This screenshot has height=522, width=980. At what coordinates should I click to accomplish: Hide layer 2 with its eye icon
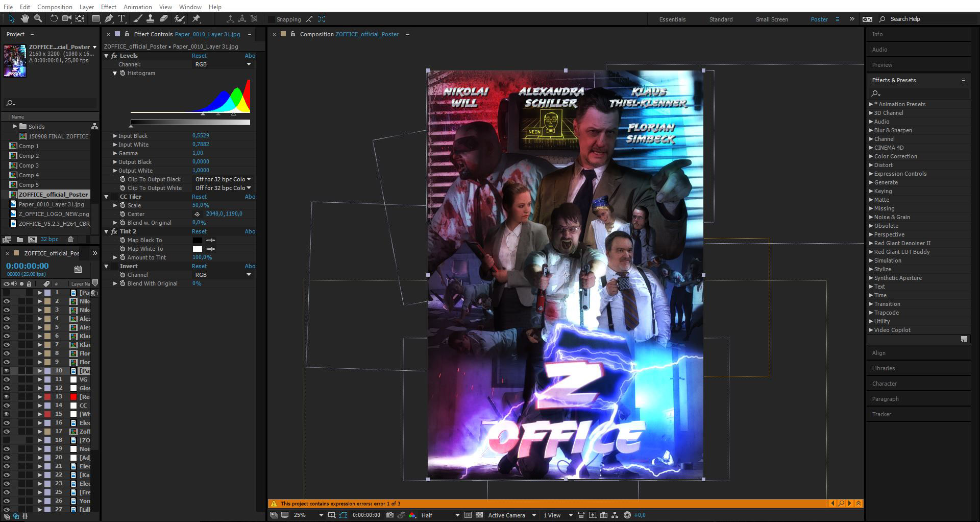[6, 301]
